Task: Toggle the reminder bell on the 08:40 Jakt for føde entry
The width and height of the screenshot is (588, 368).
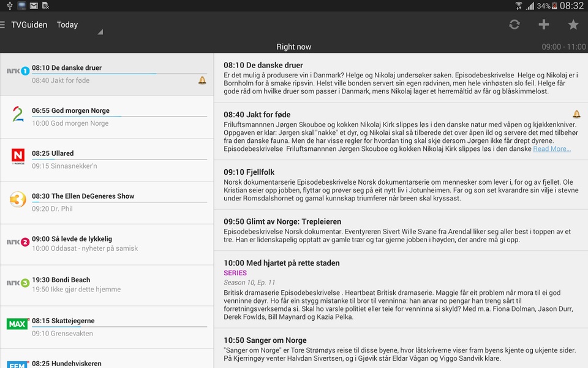Action: click(576, 114)
